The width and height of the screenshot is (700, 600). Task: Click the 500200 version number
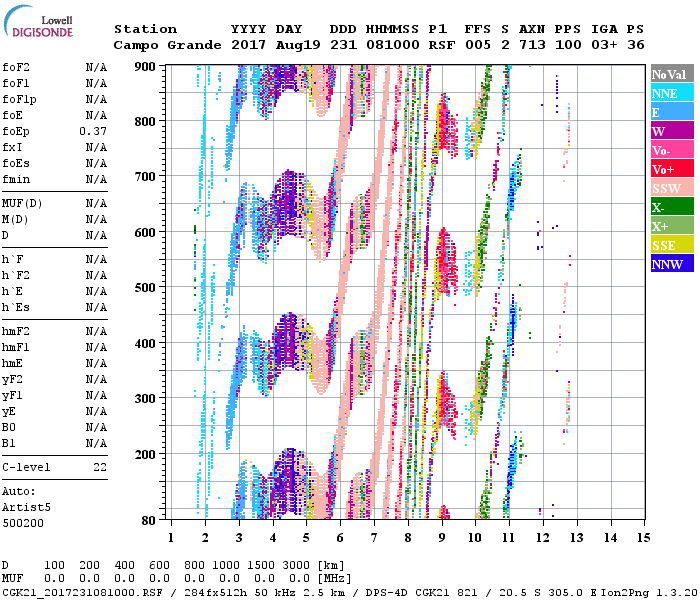point(23,524)
